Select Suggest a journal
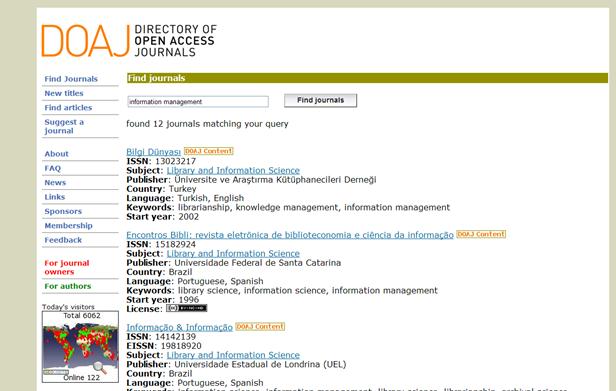The height and width of the screenshot is (391, 616). pyautogui.click(x=64, y=127)
